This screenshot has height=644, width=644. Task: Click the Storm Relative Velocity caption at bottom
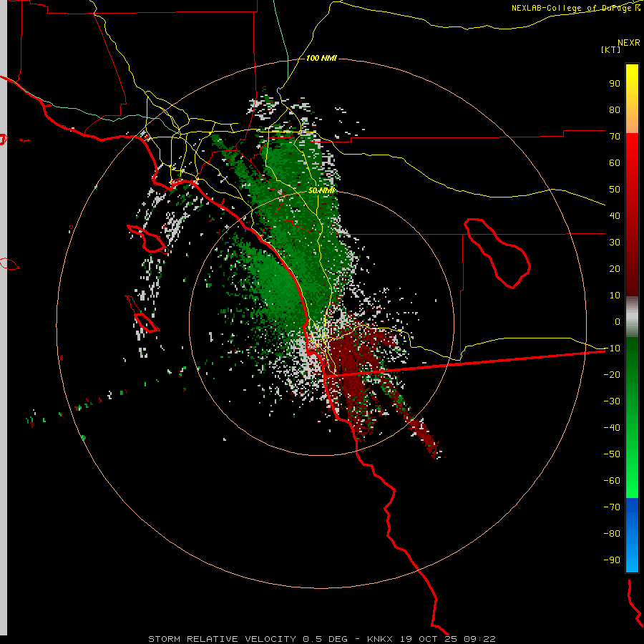(x=321, y=639)
